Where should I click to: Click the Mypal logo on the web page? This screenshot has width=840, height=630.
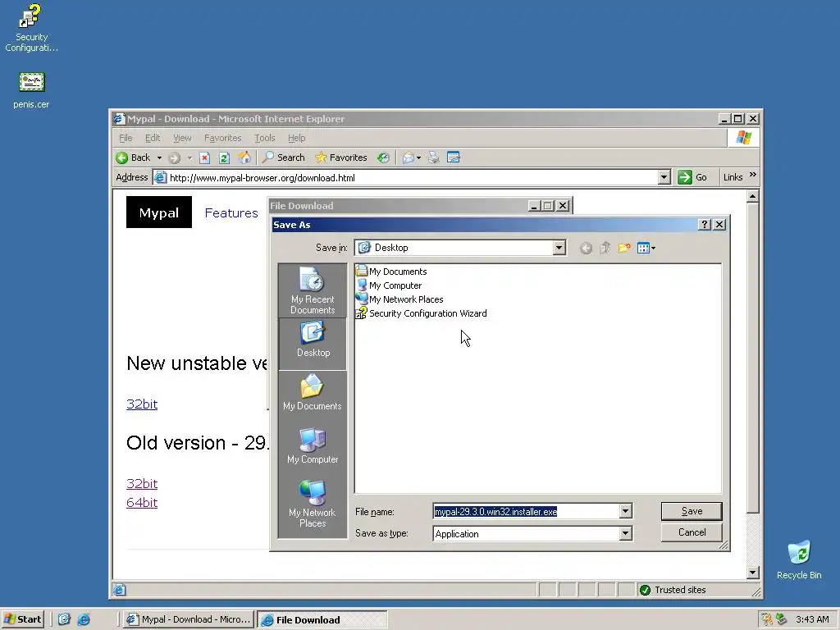159,212
